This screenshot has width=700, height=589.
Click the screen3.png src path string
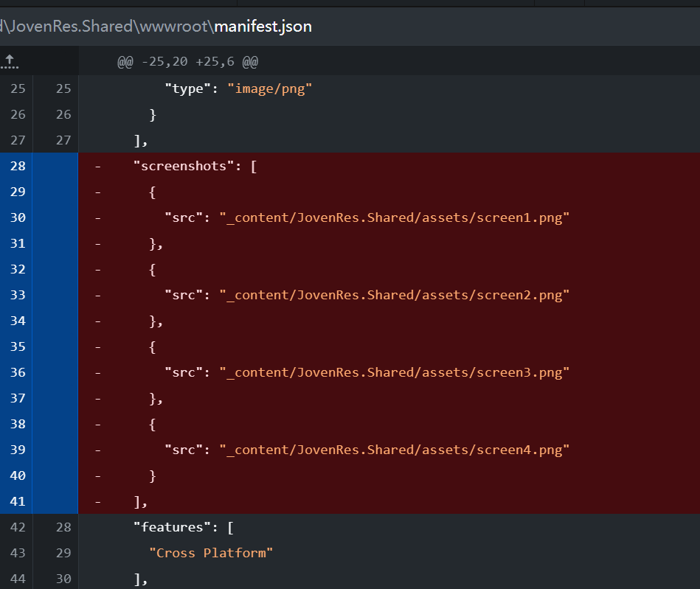pos(394,372)
